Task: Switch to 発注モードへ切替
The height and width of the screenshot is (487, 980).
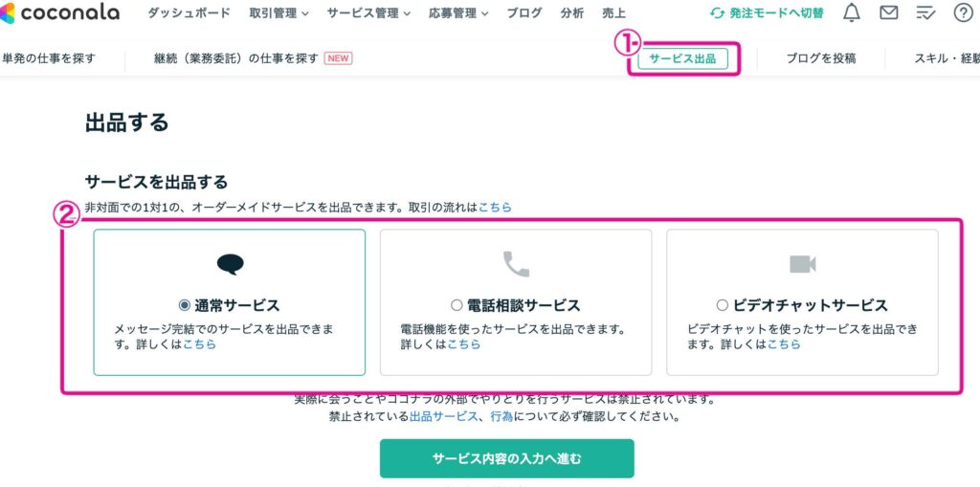Action: pos(767,13)
